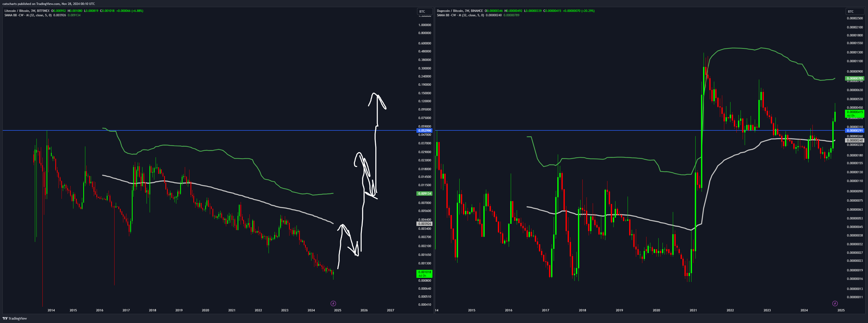This screenshot has height=323, width=868.
Task: Click the blue 0.052990 price line label
Action: click(x=424, y=131)
